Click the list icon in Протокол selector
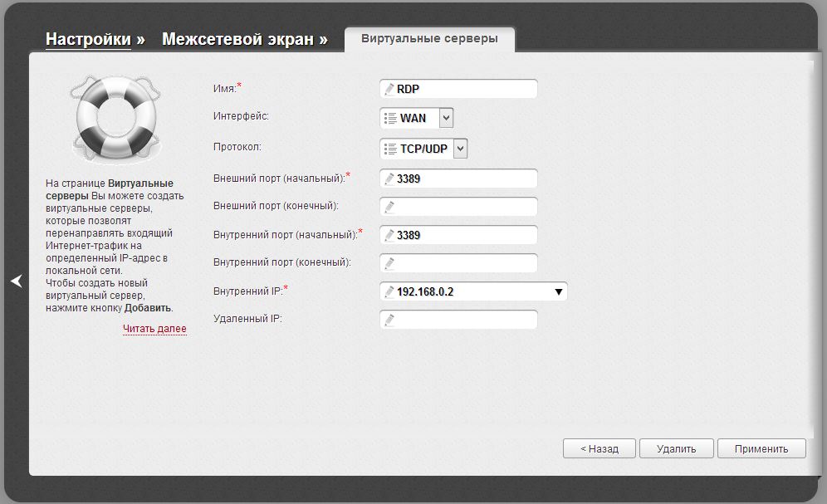The width and height of the screenshot is (827, 504). coord(389,149)
